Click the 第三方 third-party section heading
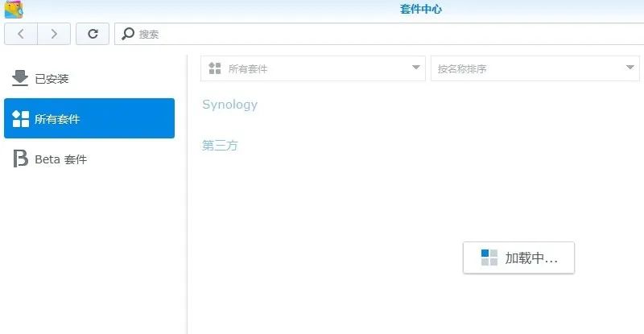 (x=220, y=145)
